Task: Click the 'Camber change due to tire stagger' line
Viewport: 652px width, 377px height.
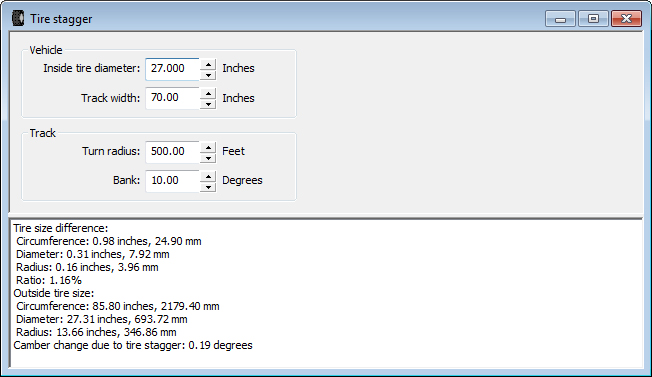Action: tap(133, 345)
